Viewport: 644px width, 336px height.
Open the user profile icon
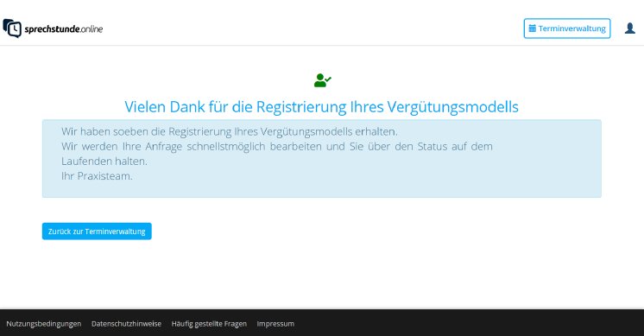[x=629, y=29]
